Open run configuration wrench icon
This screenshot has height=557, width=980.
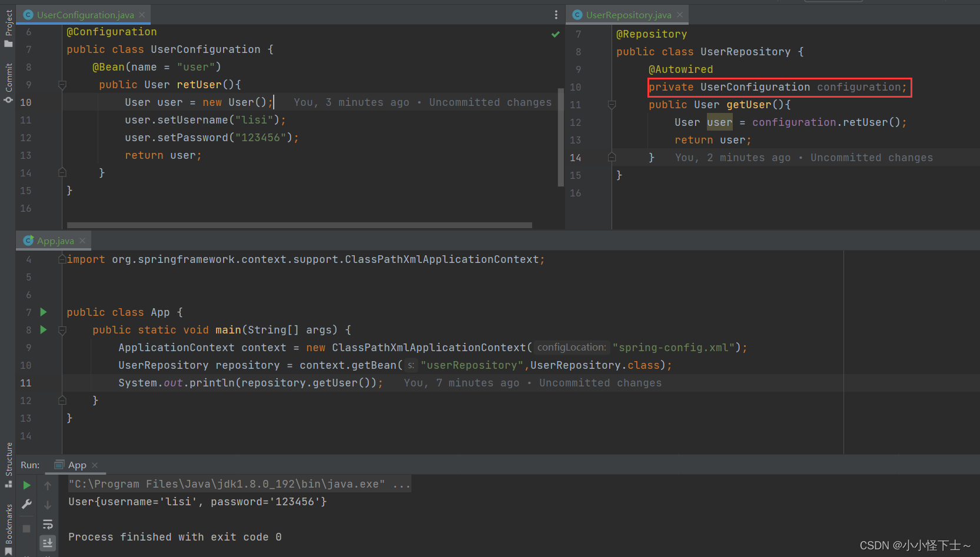pos(26,504)
